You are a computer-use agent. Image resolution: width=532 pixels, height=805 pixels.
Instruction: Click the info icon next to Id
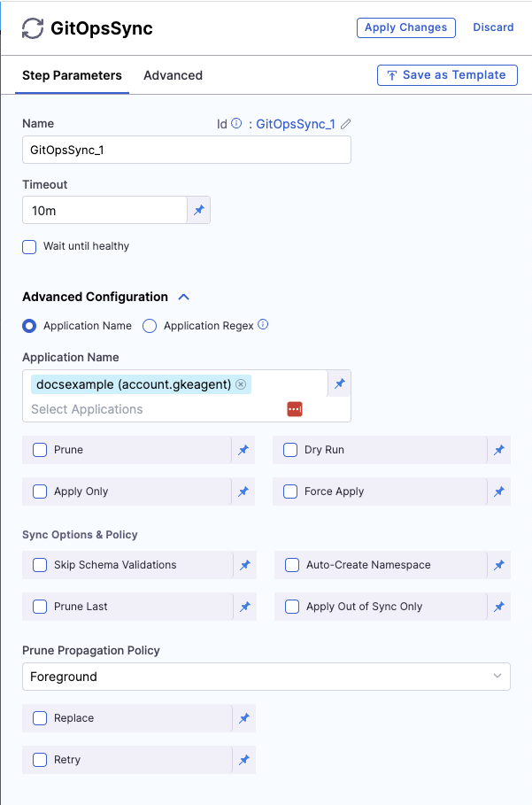click(236, 124)
